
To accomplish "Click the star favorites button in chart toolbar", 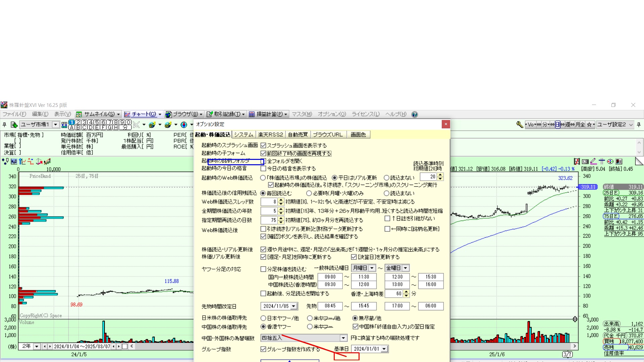I will point(589,125).
